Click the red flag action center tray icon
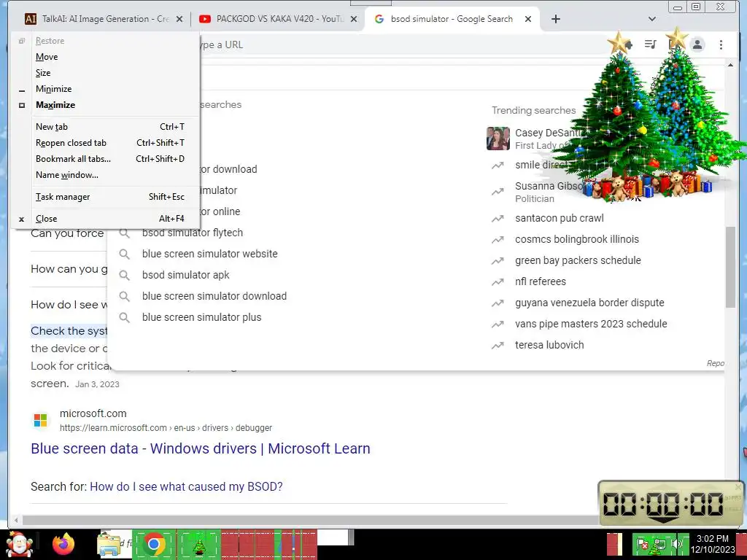This screenshot has width=747, height=560. coord(642,544)
